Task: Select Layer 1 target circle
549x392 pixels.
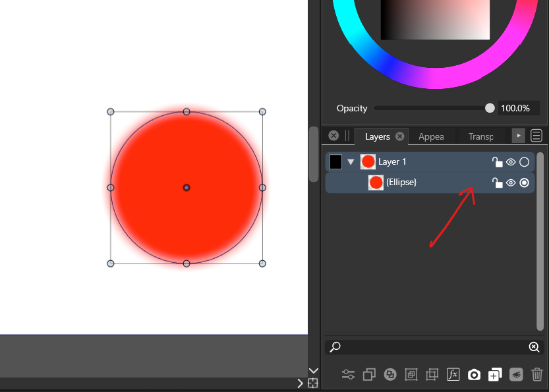Action: coord(525,162)
